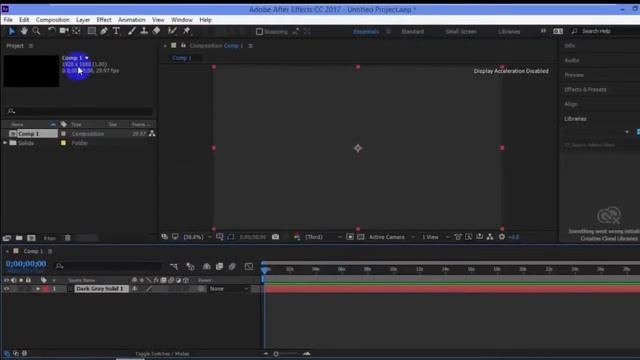Image resolution: width=640 pixels, height=360 pixels.
Task: Open the Project panel menu
Action: 31,46
